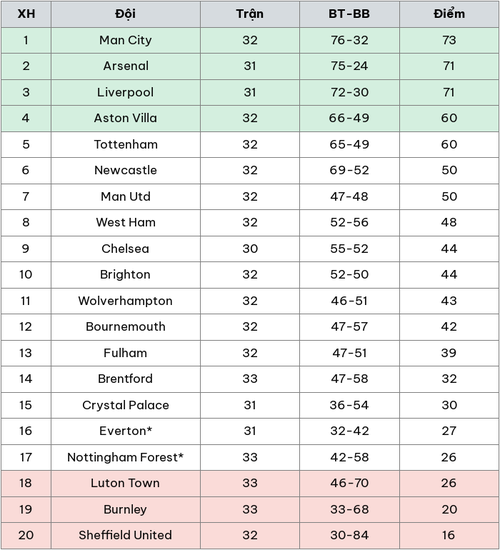Select Sheffield United's 30-84 goal record

[x=349, y=535]
